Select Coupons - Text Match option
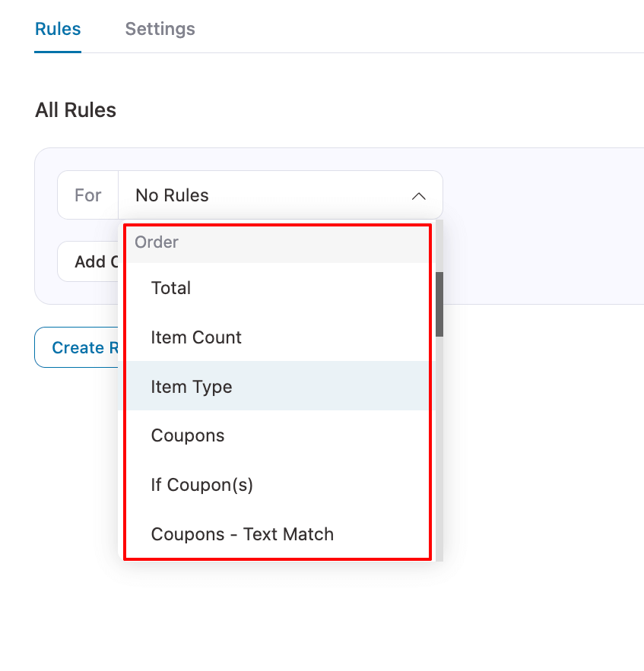Screen dimensions: 644x671 point(242,534)
